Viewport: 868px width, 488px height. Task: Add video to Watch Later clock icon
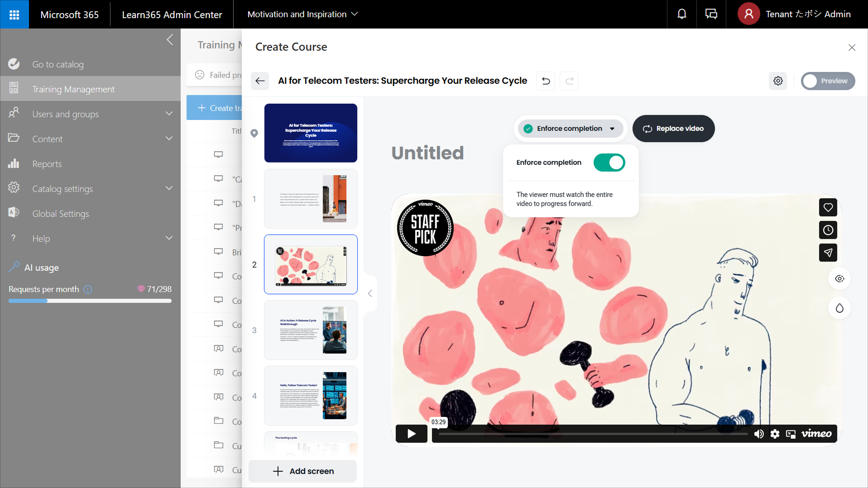[828, 230]
